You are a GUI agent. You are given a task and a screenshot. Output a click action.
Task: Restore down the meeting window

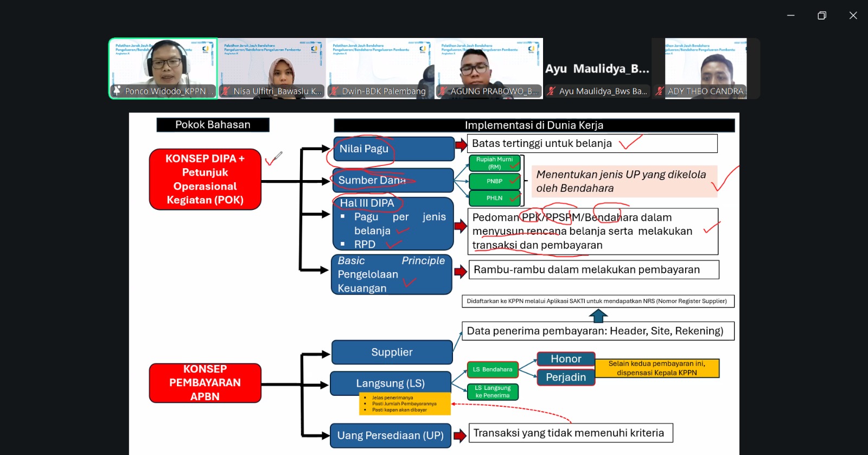click(822, 15)
